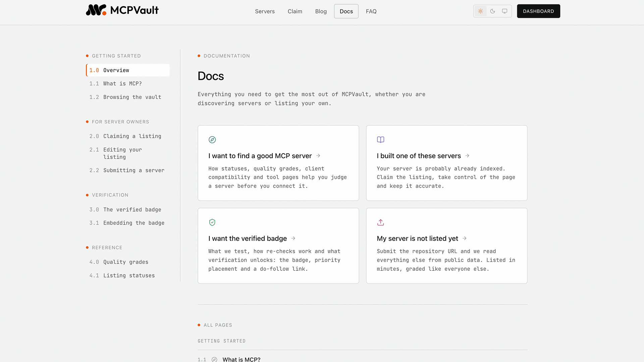The width and height of the screenshot is (644, 362).
Task: Open 'I built one of these servers'
Action: [446, 163]
